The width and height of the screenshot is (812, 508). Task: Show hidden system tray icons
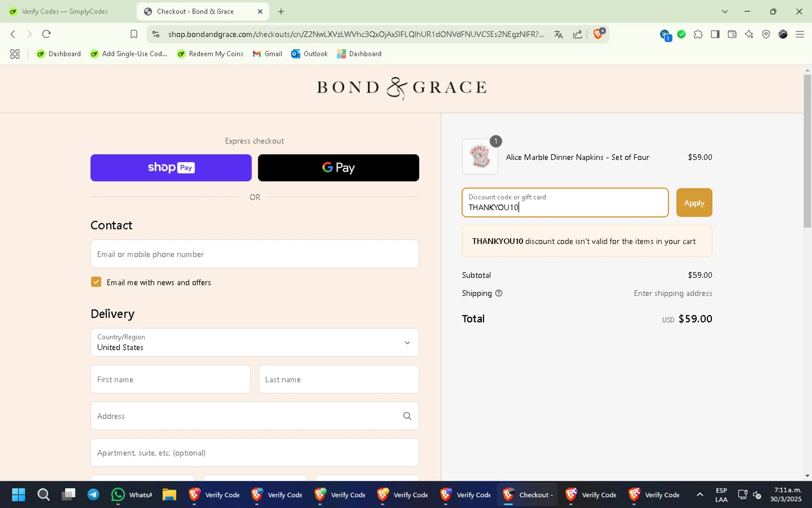tap(700, 494)
